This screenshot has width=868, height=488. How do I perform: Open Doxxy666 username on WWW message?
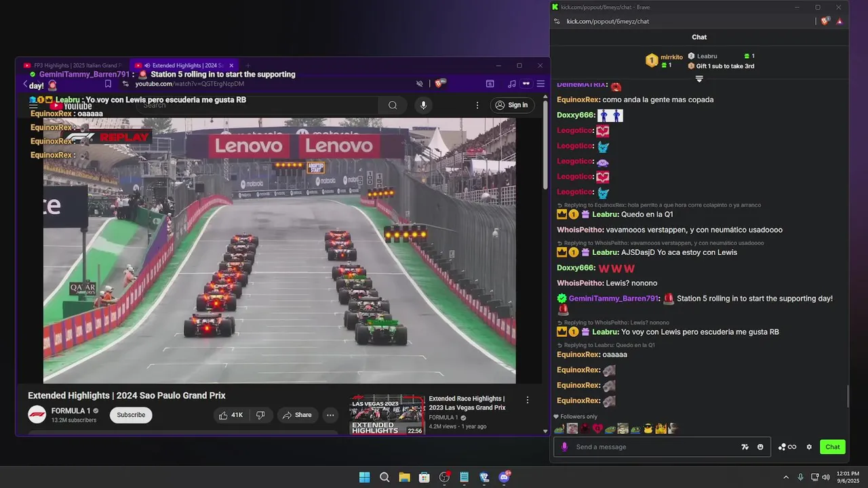click(x=575, y=268)
